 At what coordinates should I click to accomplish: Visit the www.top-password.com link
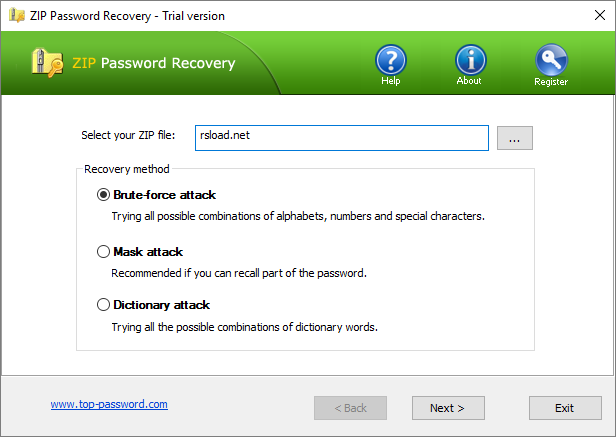[109, 404]
